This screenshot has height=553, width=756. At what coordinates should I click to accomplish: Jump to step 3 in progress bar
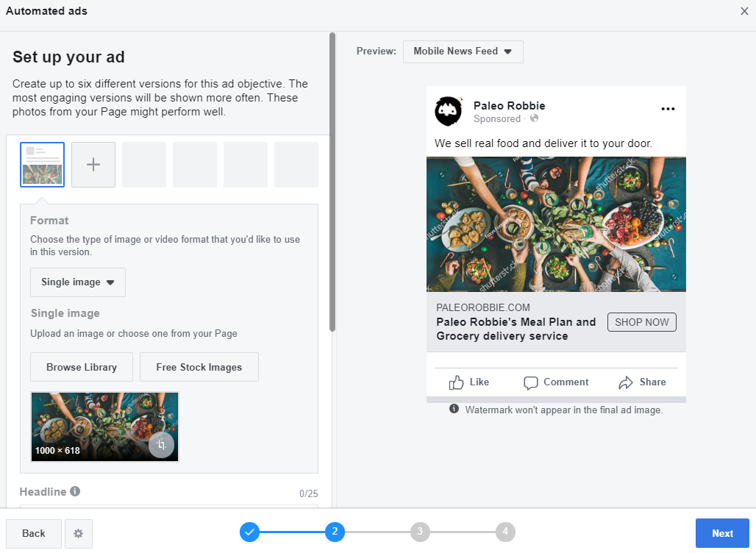point(419,532)
